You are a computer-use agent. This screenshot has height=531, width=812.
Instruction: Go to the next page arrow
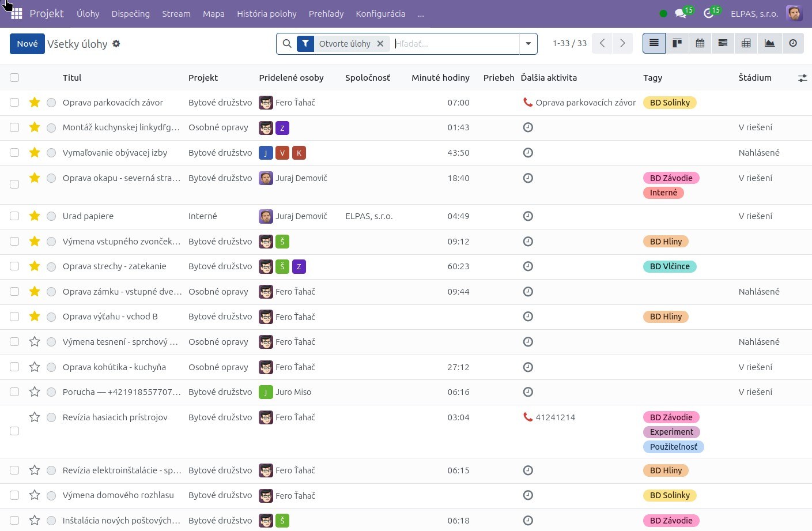(622, 43)
